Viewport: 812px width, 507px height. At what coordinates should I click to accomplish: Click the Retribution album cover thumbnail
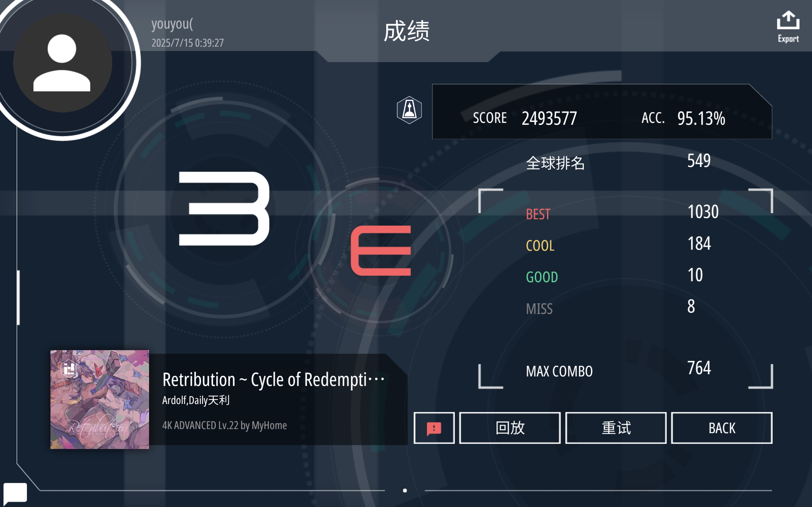click(x=100, y=399)
